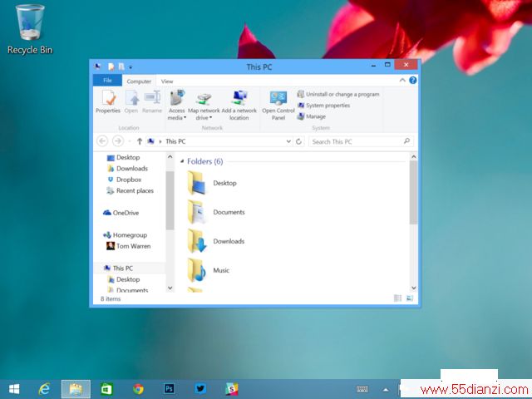The height and width of the screenshot is (399, 532).
Task: Click the New folder quick access icon in title bar
Action: 121,66
